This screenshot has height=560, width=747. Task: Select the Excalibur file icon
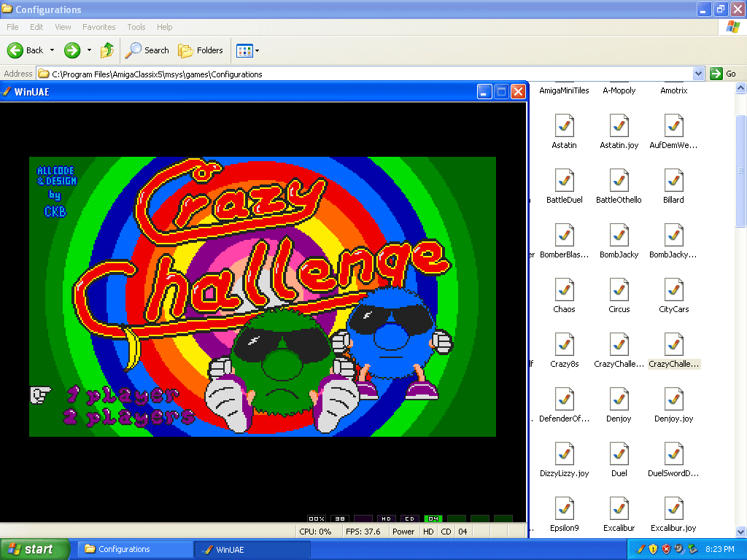pyautogui.click(x=619, y=509)
